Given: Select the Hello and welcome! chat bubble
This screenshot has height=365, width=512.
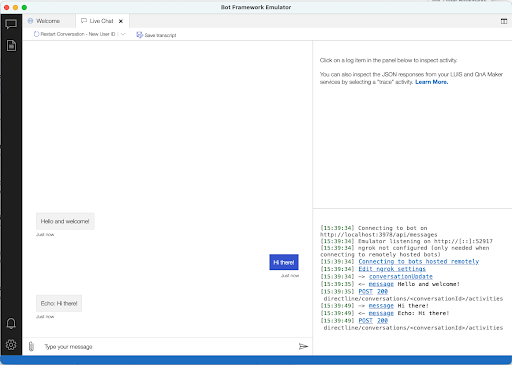Looking at the screenshot, I should (65, 221).
